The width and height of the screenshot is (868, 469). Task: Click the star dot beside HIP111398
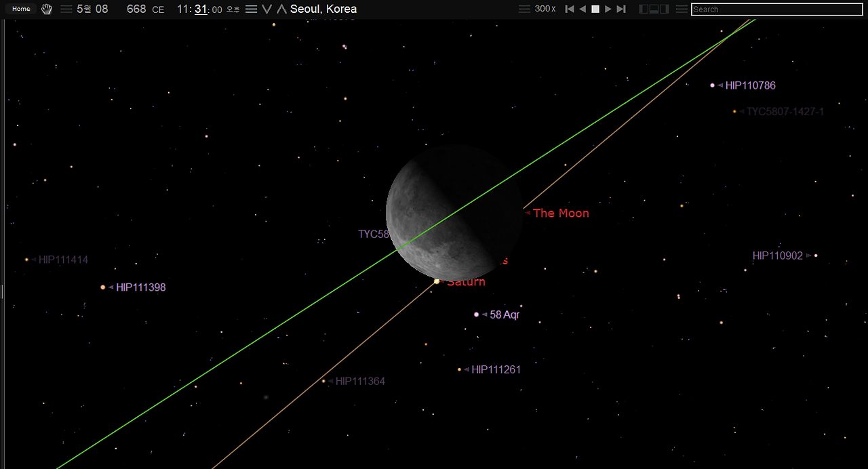(103, 287)
